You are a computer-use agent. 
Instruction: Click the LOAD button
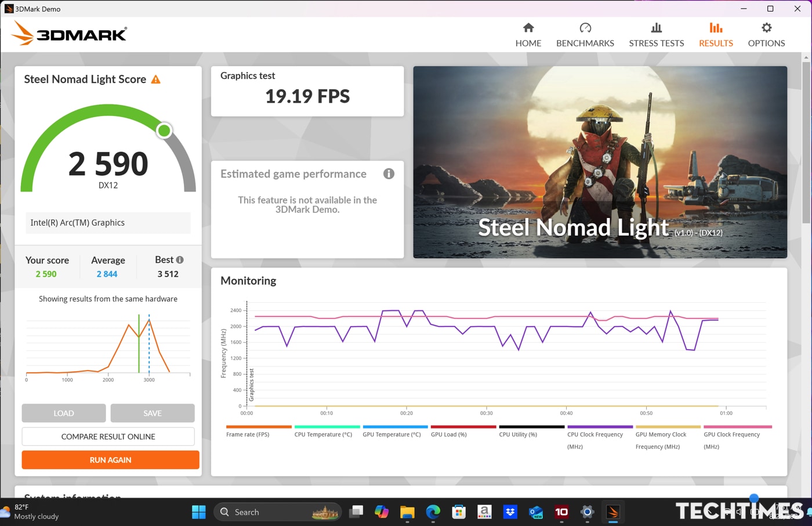click(x=64, y=413)
